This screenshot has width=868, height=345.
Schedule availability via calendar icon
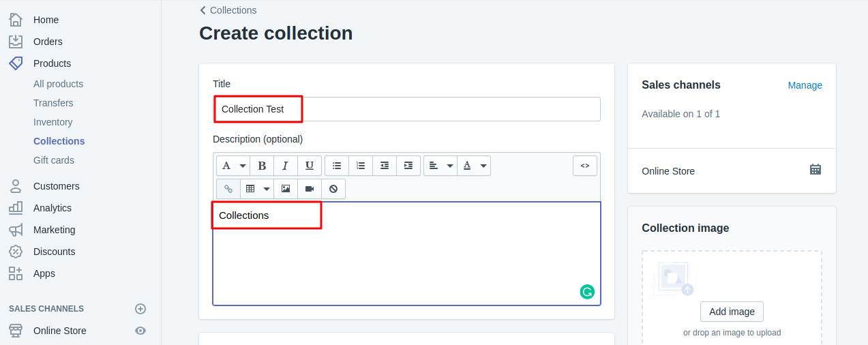pyautogui.click(x=815, y=170)
